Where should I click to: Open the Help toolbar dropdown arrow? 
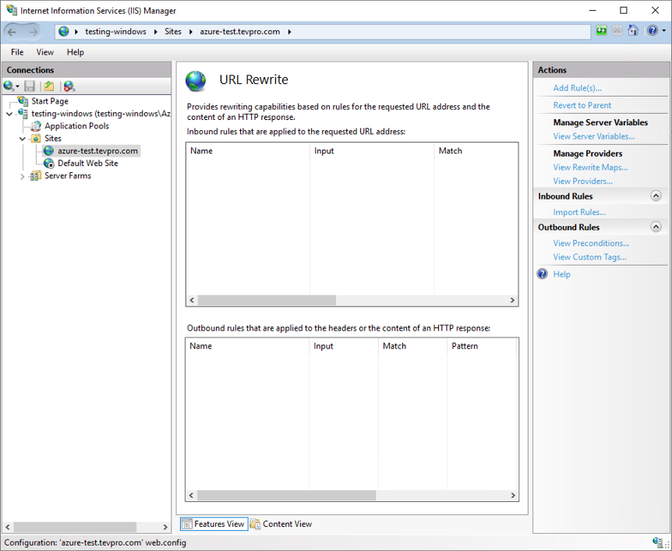point(664,31)
